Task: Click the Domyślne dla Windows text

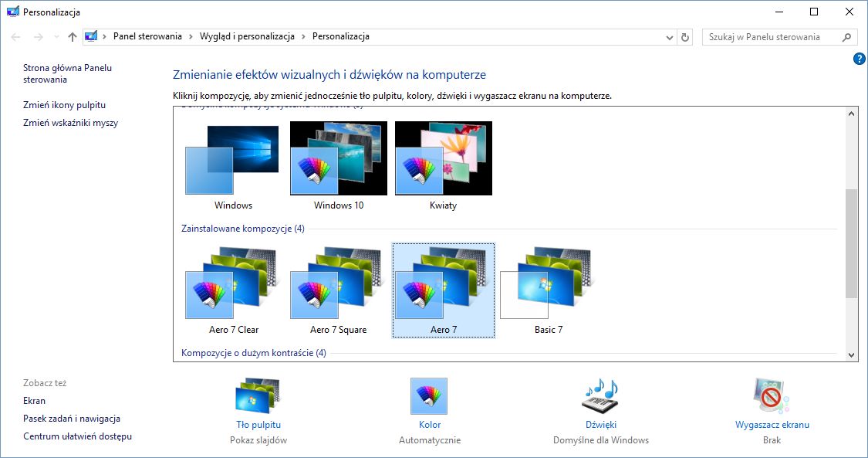Action: (600, 440)
